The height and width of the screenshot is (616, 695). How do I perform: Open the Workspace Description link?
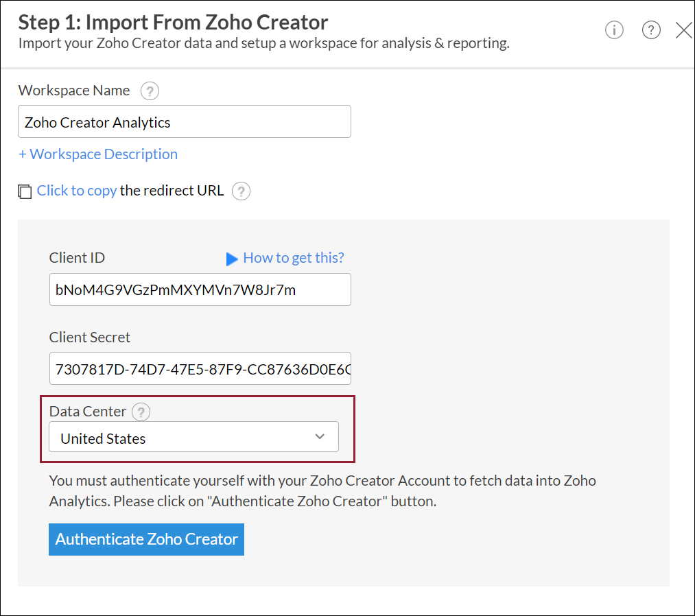coord(97,154)
